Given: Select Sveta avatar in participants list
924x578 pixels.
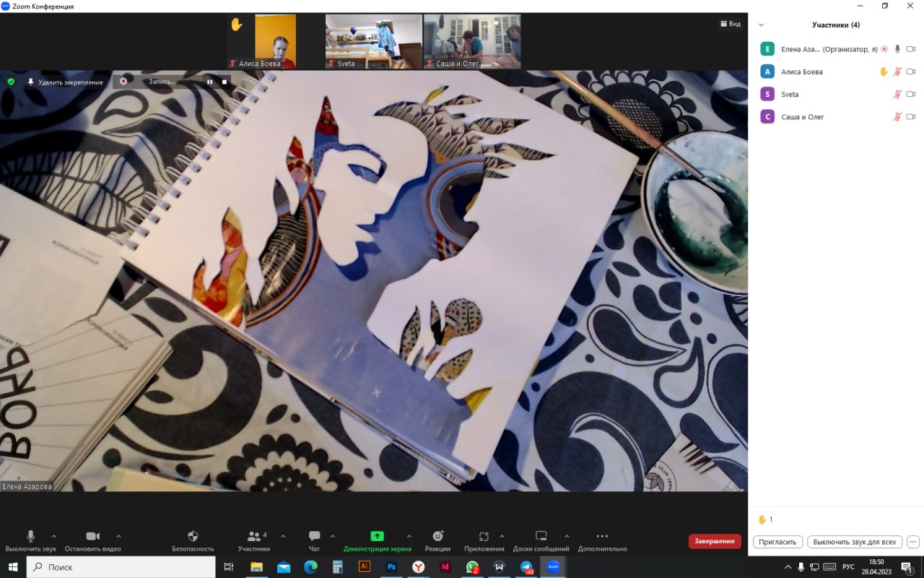Looking at the screenshot, I should [767, 94].
